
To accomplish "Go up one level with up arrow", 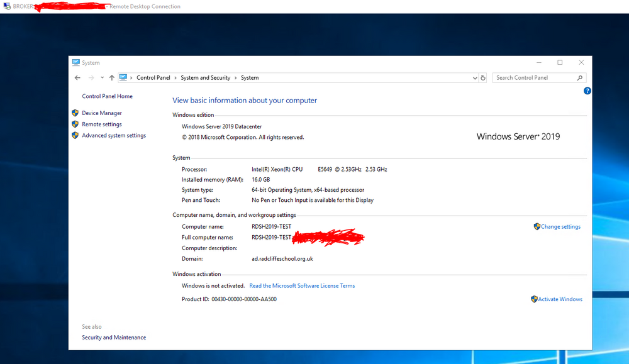I will (x=112, y=78).
